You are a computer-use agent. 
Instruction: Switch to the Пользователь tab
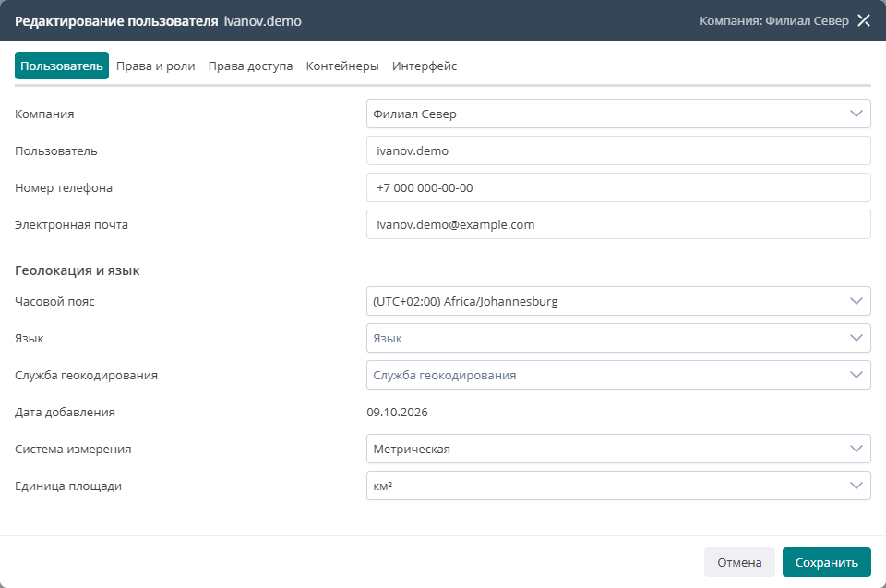[62, 66]
